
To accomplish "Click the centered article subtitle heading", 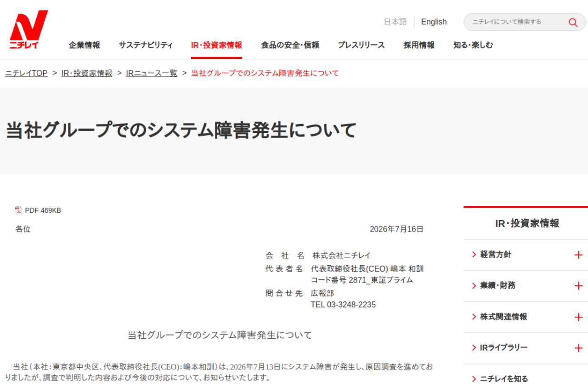I will coord(220,335).
